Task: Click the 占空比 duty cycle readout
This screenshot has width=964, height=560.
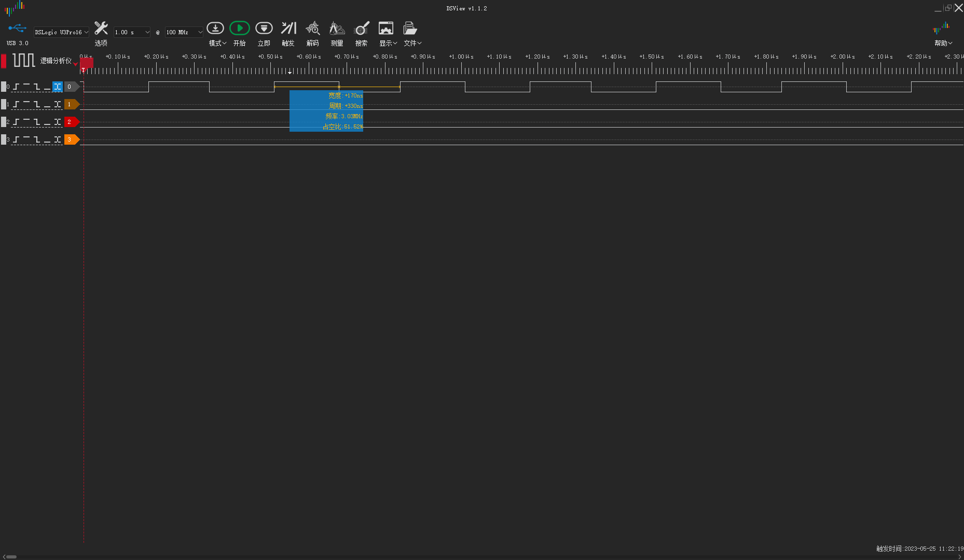Action: coord(343,127)
